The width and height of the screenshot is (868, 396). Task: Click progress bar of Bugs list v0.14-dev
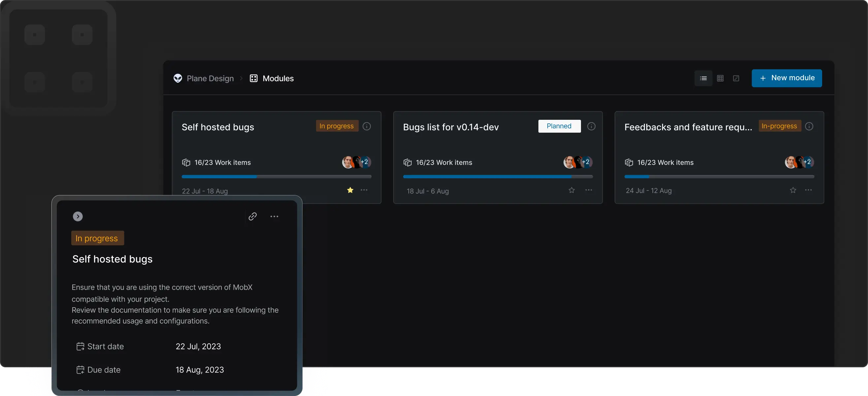(x=498, y=177)
